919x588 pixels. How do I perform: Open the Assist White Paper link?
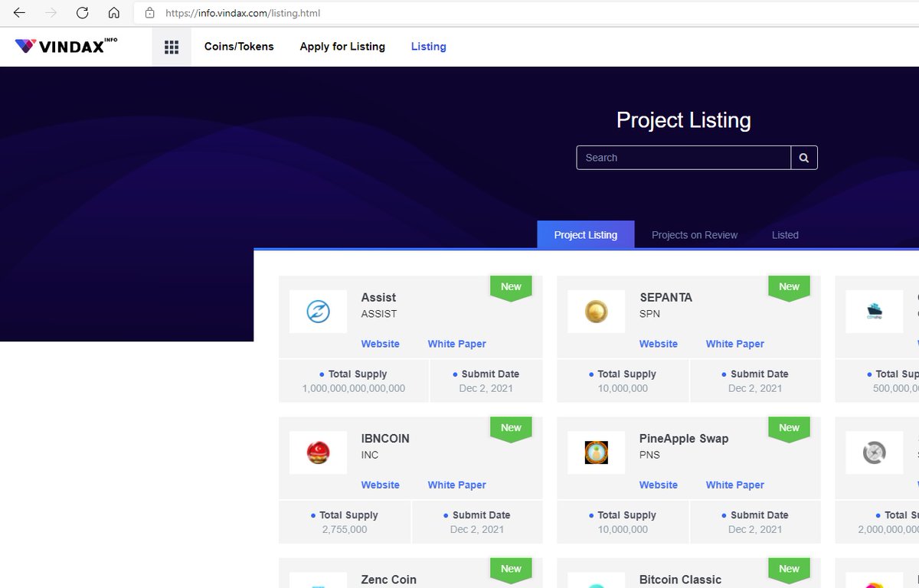click(x=456, y=344)
